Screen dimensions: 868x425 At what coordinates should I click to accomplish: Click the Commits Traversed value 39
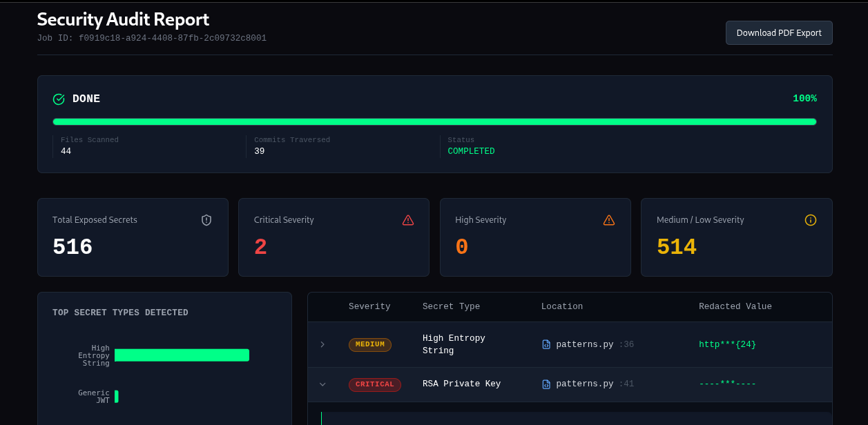(259, 151)
